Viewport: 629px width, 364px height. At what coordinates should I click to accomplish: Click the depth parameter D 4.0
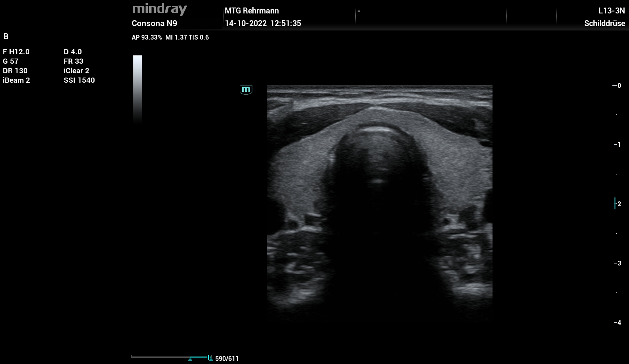click(x=73, y=52)
